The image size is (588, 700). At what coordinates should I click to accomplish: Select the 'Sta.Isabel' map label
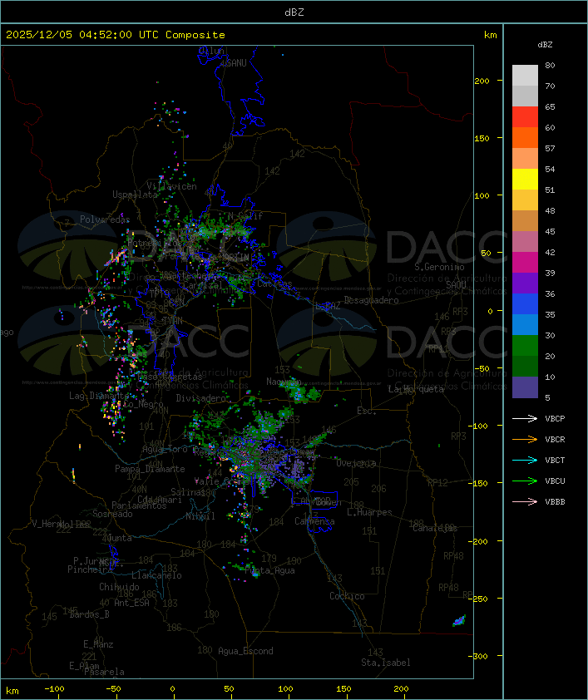click(x=386, y=663)
